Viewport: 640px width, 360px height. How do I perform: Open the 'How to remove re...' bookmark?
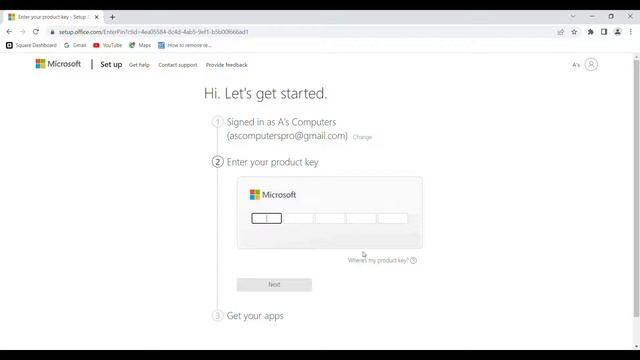[185, 45]
